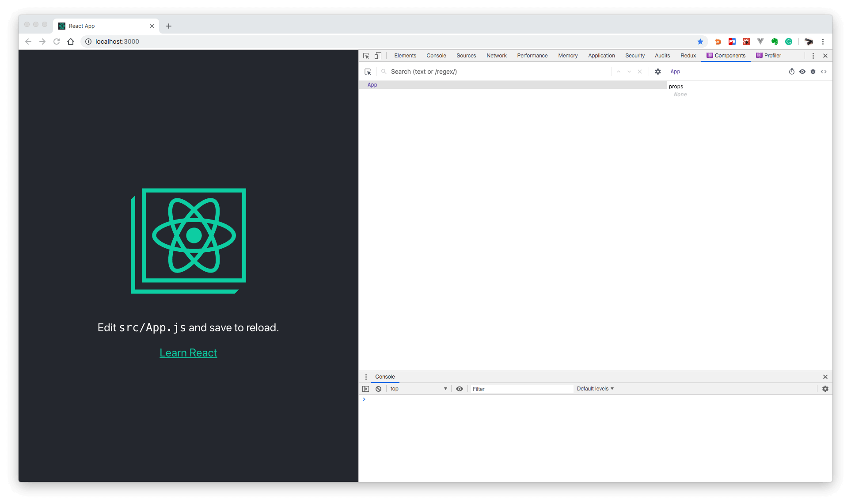Create live expression eye icon

point(460,389)
